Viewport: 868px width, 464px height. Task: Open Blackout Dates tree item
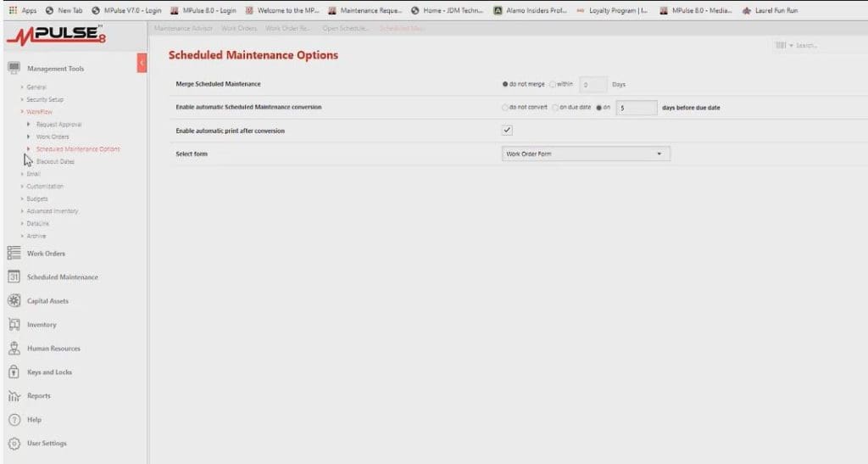click(x=55, y=162)
